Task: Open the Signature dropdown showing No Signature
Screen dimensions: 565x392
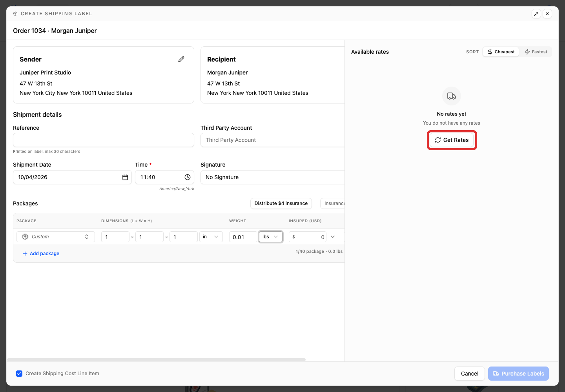Action: tap(273, 177)
